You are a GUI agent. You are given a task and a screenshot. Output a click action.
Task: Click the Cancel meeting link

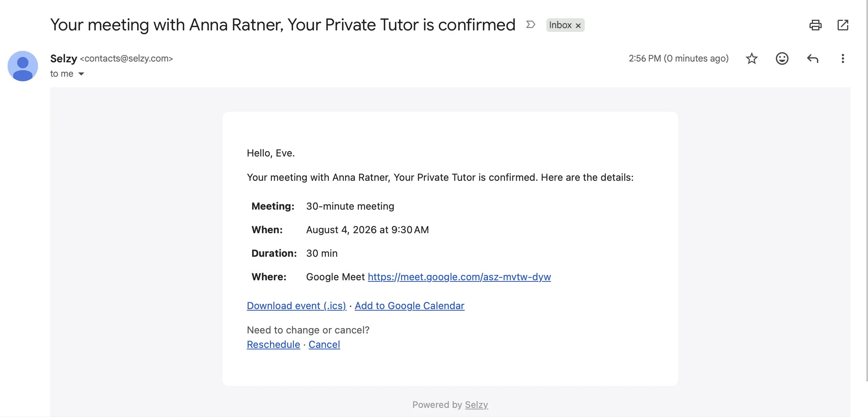point(324,344)
